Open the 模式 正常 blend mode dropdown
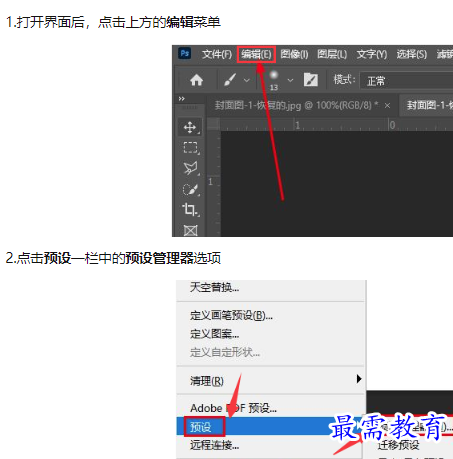 [x=406, y=81]
